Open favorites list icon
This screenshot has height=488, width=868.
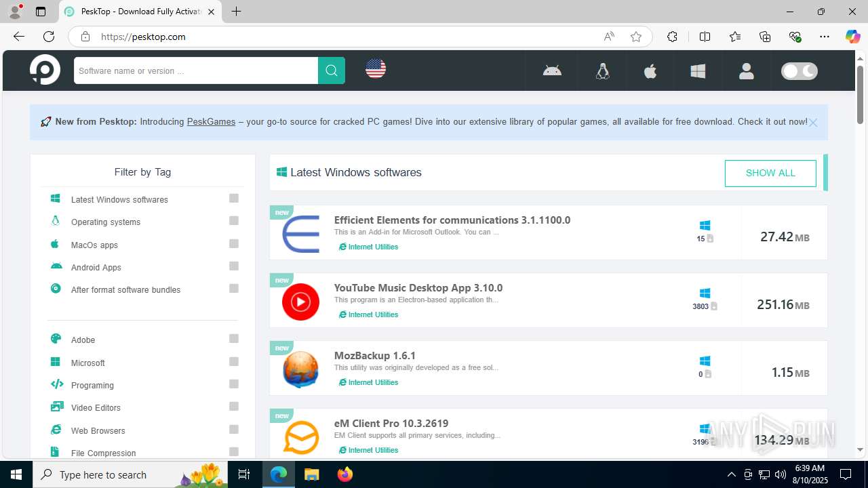coord(735,37)
